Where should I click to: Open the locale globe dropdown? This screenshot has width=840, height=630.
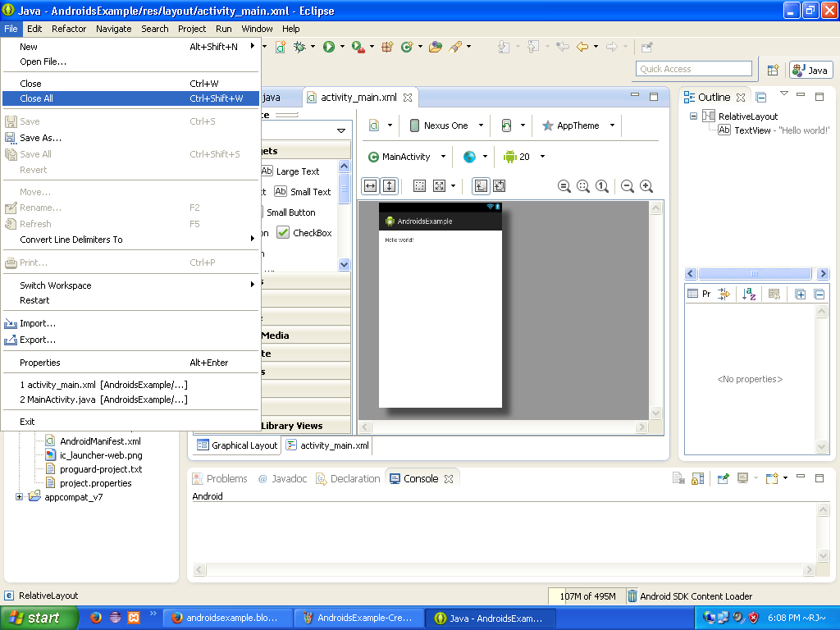click(486, 157)
